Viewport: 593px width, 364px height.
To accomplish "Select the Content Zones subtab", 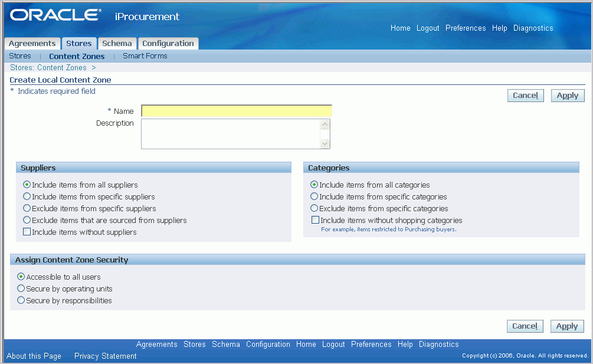I will pyautogui.click(x=77, y=56).
